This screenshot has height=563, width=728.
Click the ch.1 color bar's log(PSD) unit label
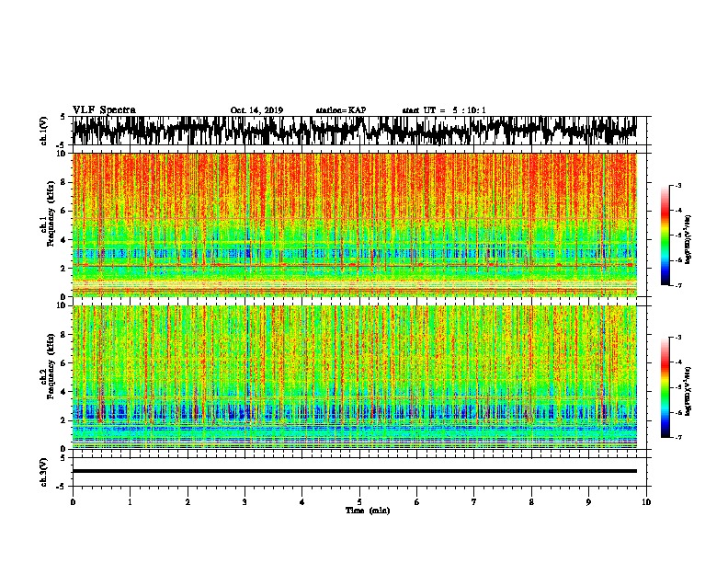(688, 240)
